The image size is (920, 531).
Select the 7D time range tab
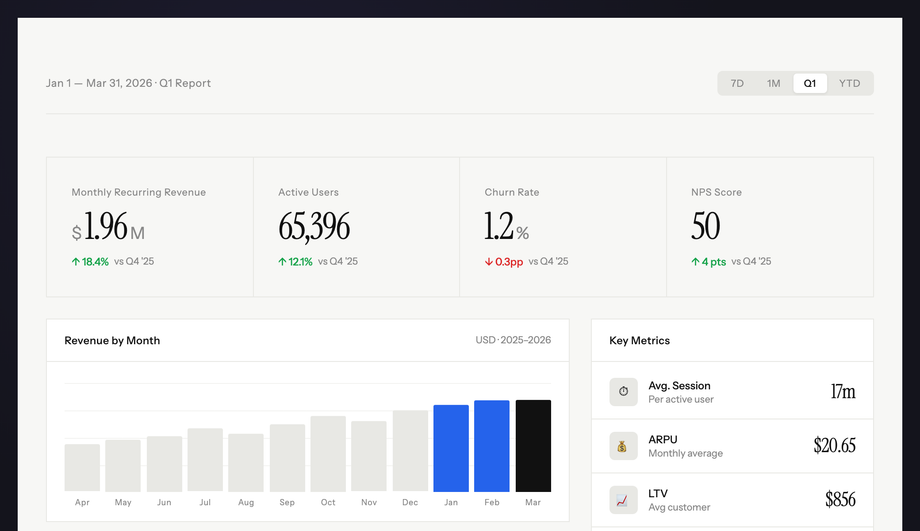[737, 83]
